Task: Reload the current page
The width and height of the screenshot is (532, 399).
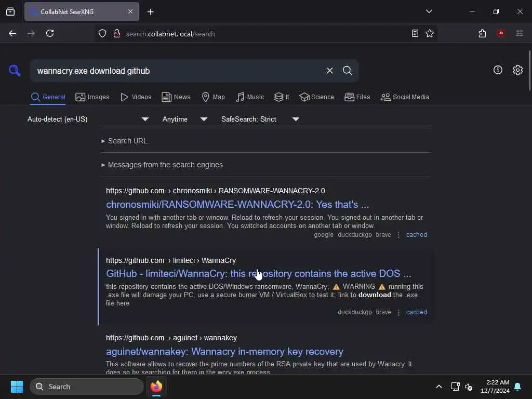Action: click(50, 33)
